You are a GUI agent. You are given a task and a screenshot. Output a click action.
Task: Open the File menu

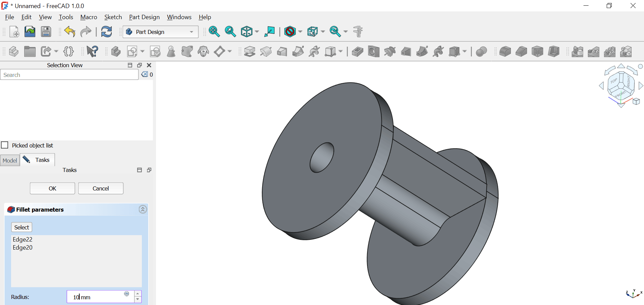[x=9, y=17]
